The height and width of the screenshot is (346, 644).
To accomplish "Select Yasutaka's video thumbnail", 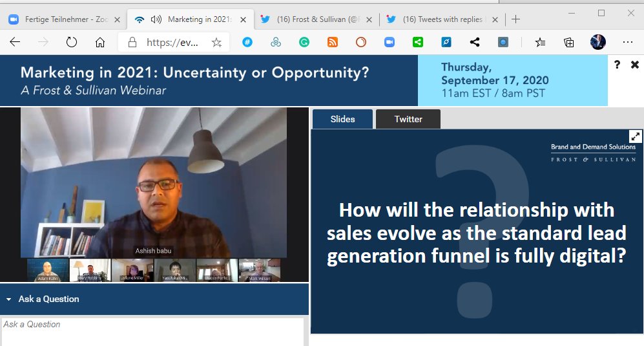I will pos(175,270).
